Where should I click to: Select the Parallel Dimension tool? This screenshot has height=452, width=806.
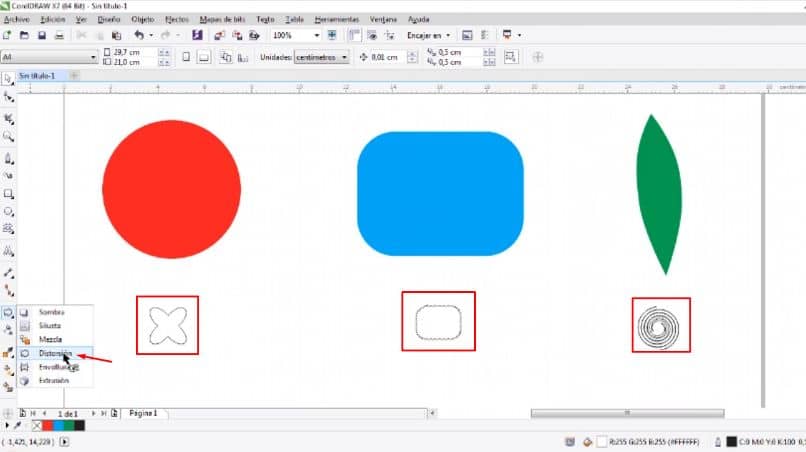[x=8, y=273]
